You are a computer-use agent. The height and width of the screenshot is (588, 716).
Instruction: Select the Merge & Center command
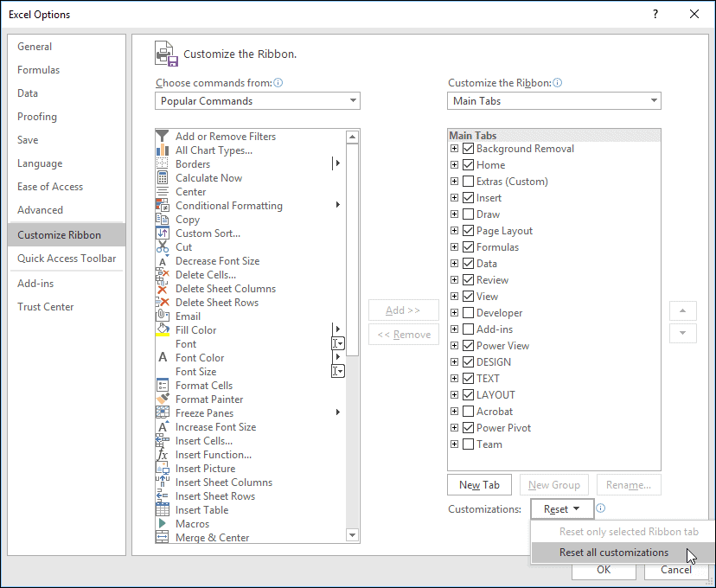click(251, 537)
